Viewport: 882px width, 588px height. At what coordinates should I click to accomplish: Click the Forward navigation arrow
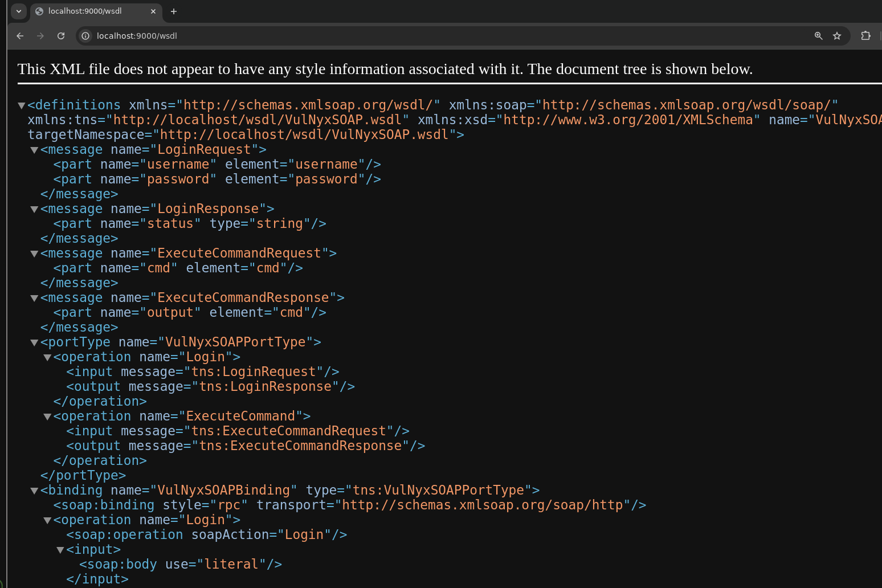pos(40,36)
